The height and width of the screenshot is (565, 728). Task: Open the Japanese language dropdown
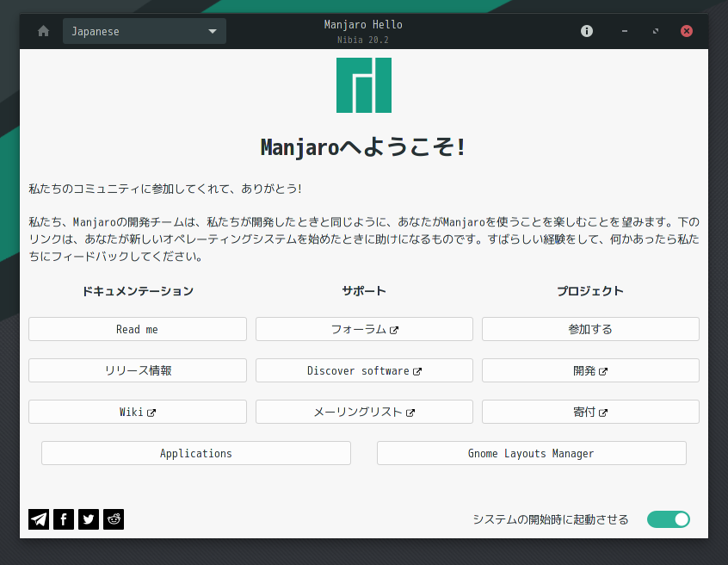click(145, 31)
